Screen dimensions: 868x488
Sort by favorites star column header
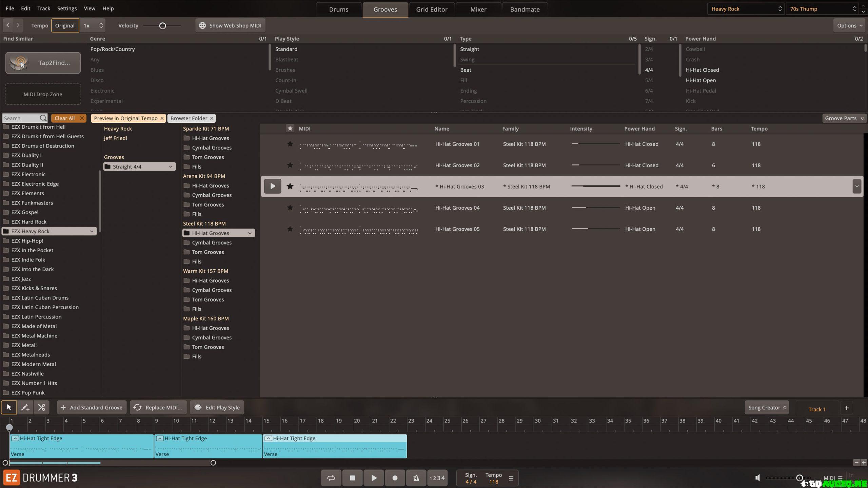pyautogui.click(x=290, y=129)
